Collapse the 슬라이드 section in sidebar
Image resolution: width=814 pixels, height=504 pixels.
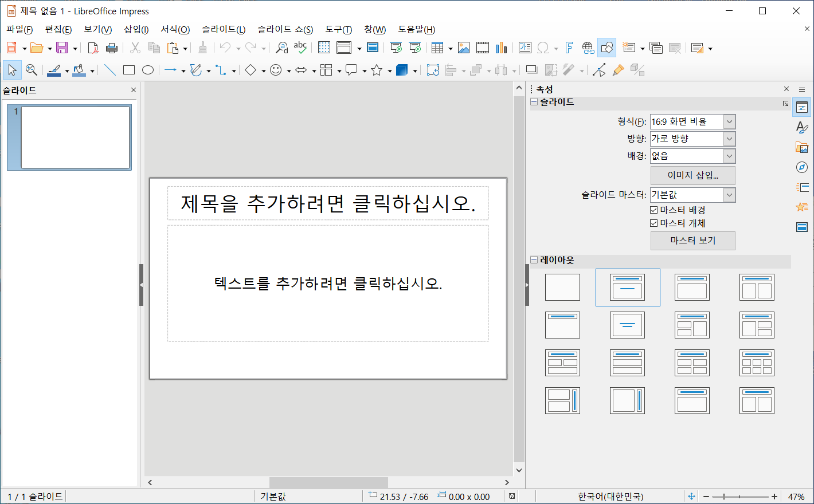534,102
